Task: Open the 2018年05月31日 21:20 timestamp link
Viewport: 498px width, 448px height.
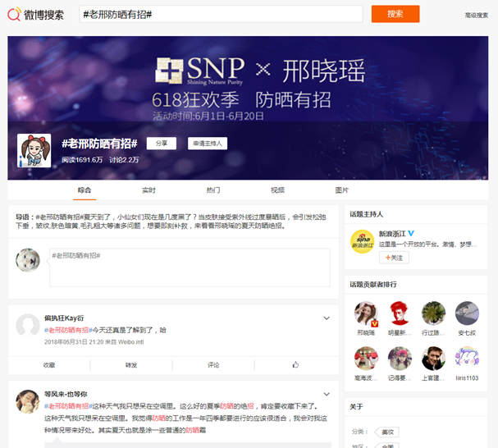Action: click(x=73, y=342)
